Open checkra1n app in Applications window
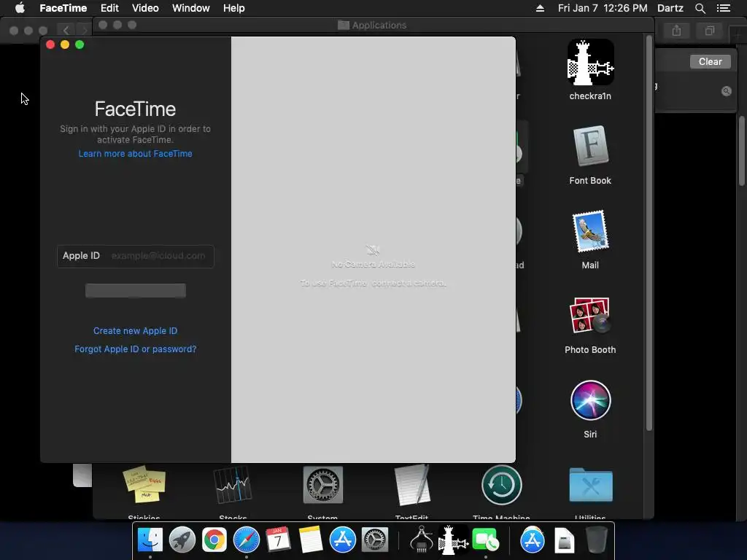The image size is (747, 560). tap(590, 63)
